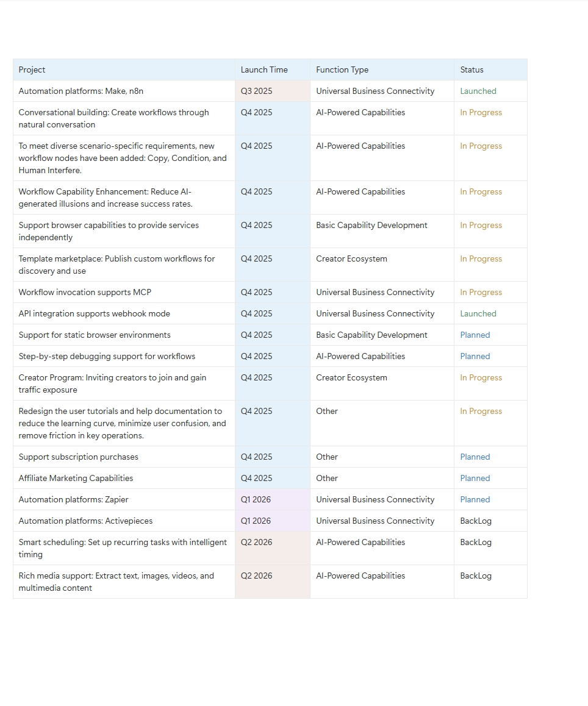
Task: Click BackLog status in the Smart scheduling row
Action: (476, 542)
